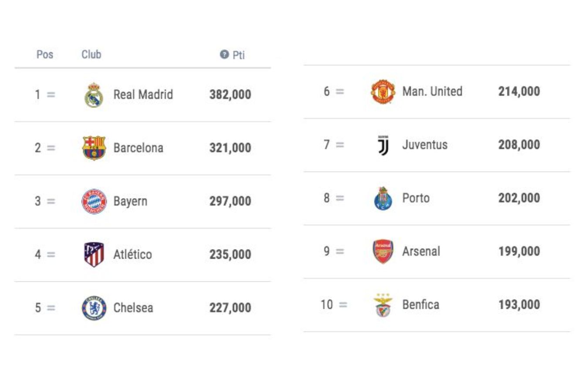Image resolution: width=588 pixels, height=368 pixels.
Task: Select the Benfica eagle crest
Action: coord(383,305)
